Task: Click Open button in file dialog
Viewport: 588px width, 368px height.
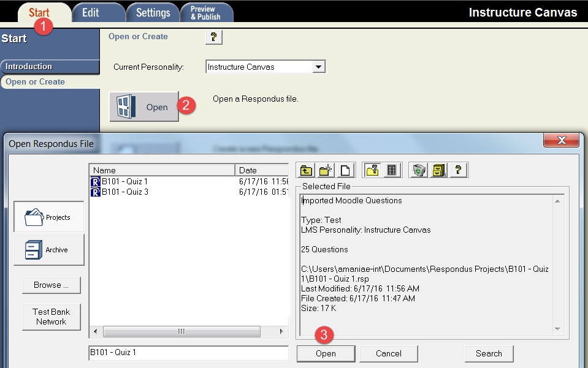Action: (x=326, y=353)
